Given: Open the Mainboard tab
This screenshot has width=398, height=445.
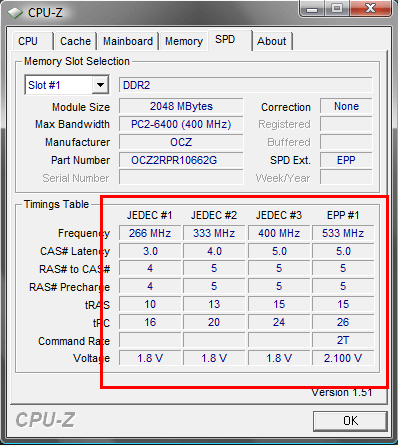Looking at the screenshot, I should tap(128, 41).
